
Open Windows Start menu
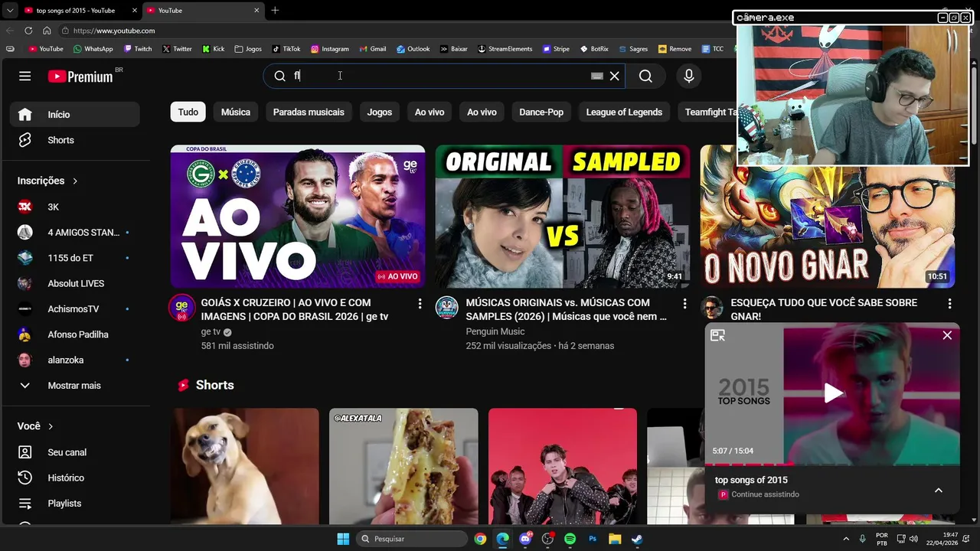click(x=343, y=539)
